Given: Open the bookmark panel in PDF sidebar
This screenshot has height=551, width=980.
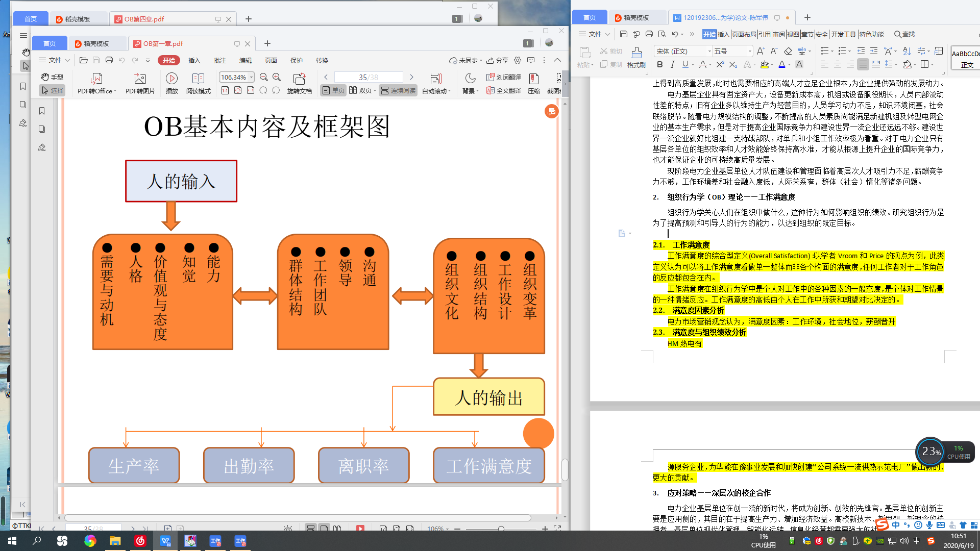Looking at the screenshot, I should 42,111.
